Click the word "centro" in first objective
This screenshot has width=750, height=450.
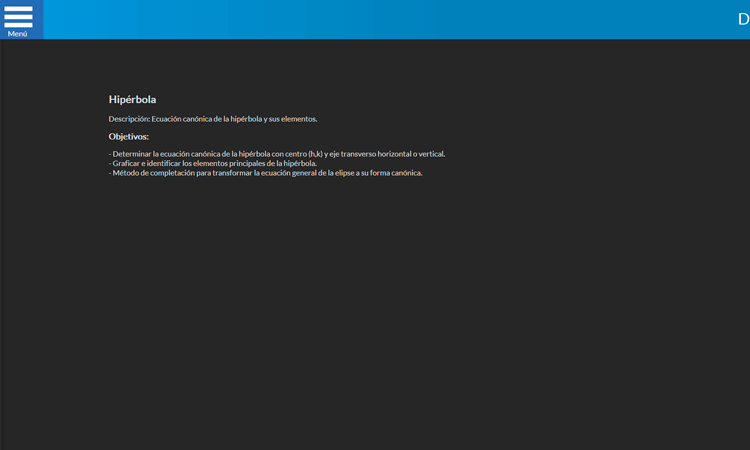pos(295,154)
